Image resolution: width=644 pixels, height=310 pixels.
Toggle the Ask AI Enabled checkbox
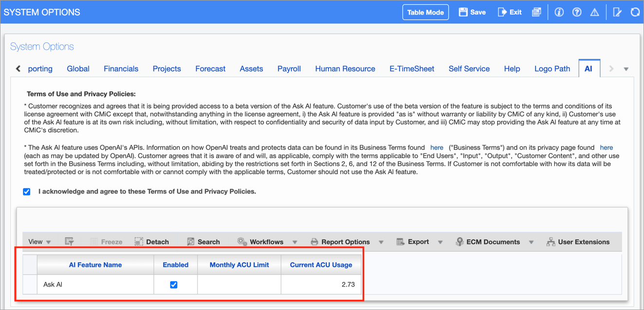point(174,285)
